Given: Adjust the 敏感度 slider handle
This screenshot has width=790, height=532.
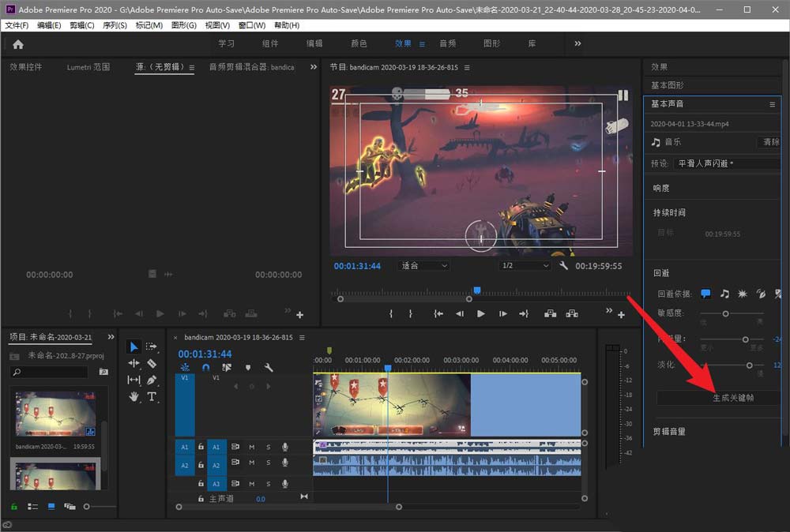Looking at the screenshot, I should click(x=725, y=313).
